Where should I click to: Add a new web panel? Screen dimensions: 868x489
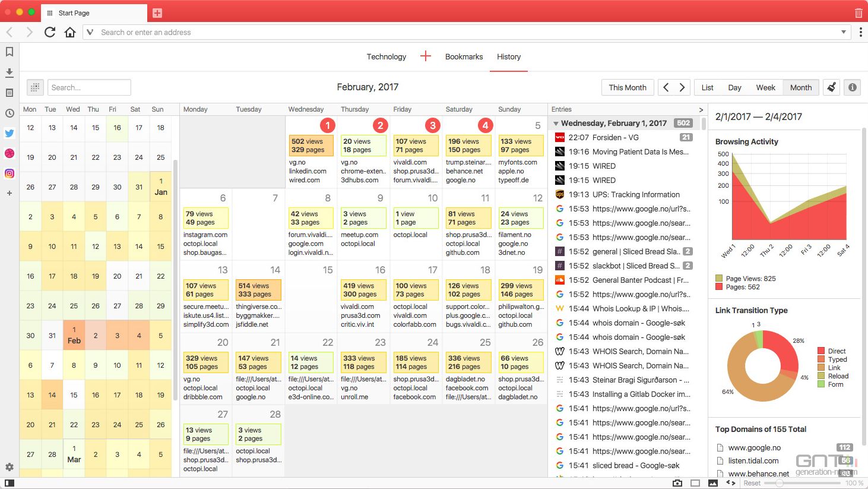pos(9,193)
